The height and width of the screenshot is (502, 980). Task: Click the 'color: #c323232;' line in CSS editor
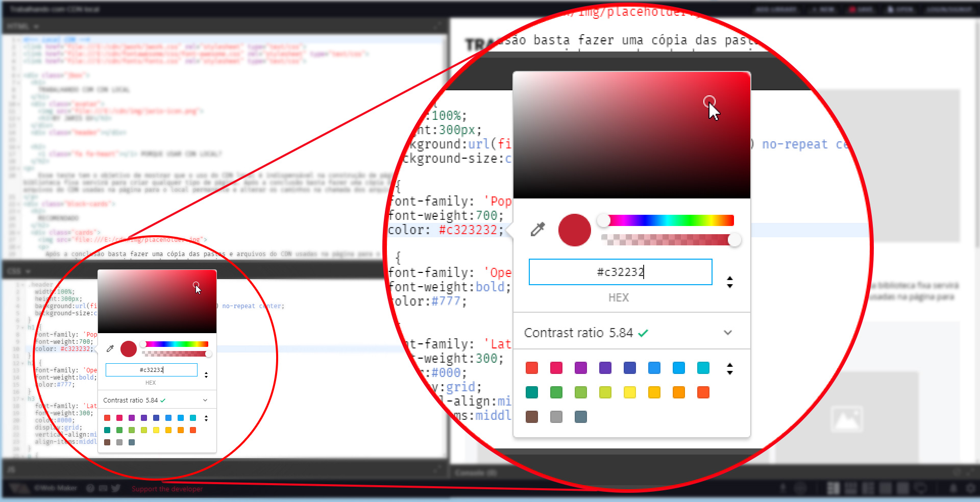[64, 349]
